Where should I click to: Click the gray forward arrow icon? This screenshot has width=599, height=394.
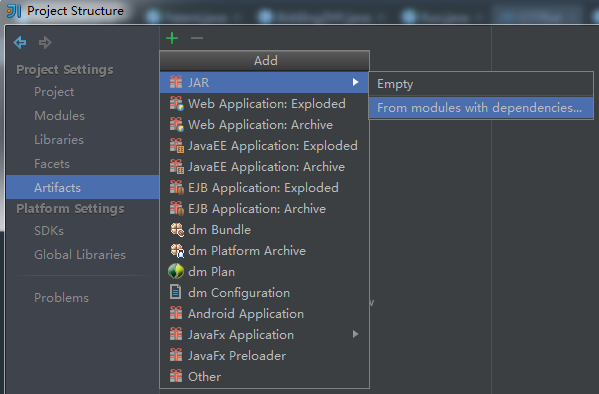click(45, 42)
